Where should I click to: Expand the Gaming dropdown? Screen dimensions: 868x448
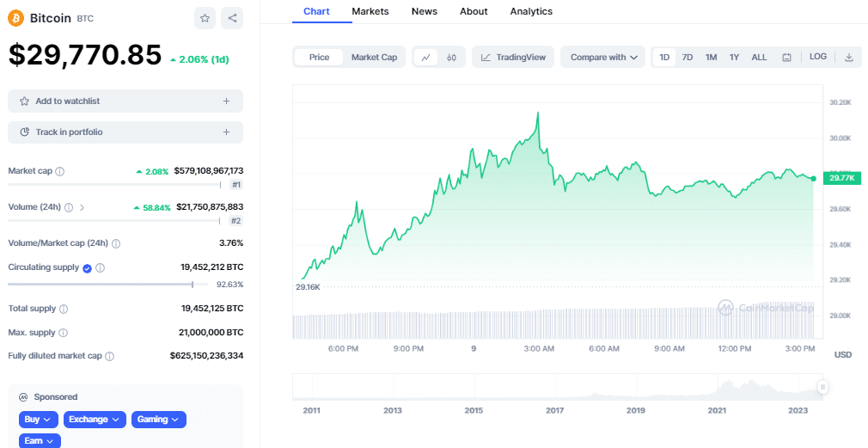(x=159, y=420)
